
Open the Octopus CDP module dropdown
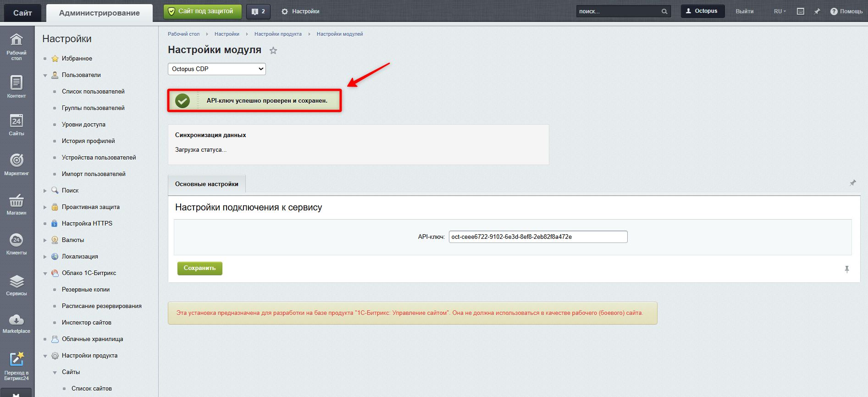(217, 69)
